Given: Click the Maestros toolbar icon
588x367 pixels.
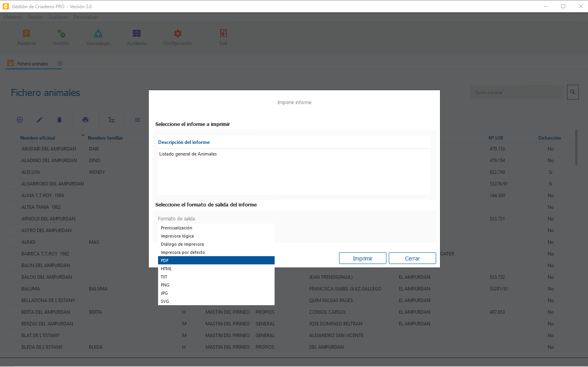Looking at the screenshot, I should (x=26, y=34).
